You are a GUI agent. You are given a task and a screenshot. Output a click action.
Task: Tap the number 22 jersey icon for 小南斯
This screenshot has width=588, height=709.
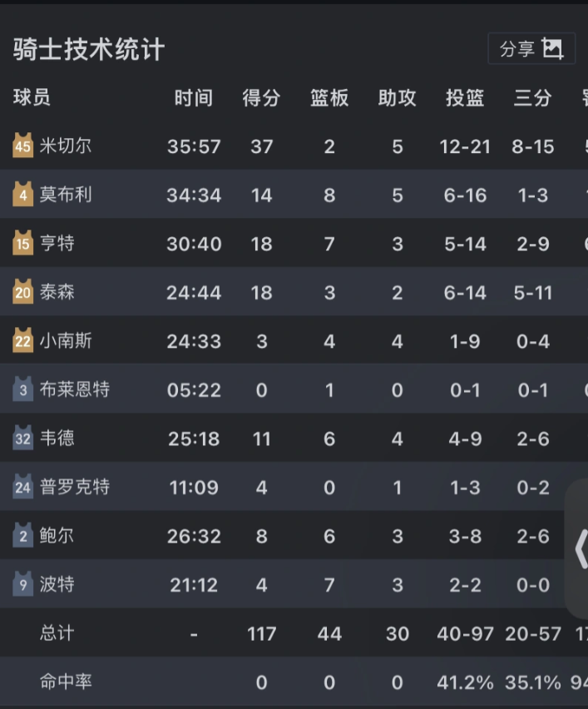[22, 340]
